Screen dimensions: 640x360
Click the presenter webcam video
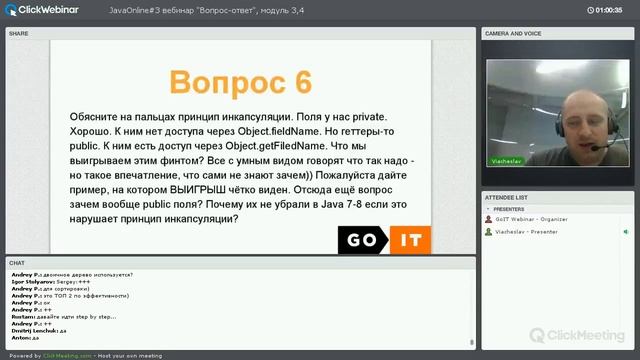coord(558,113)
